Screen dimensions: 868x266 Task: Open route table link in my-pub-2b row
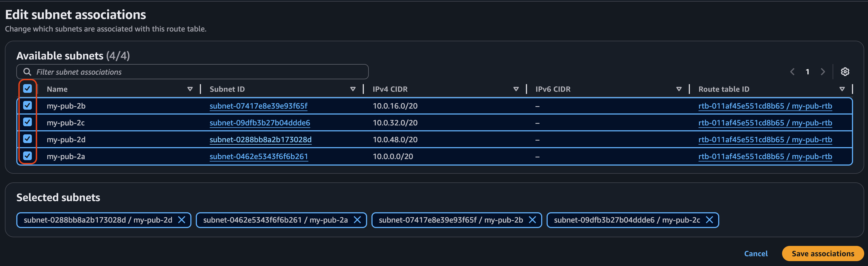pos(765,106)
